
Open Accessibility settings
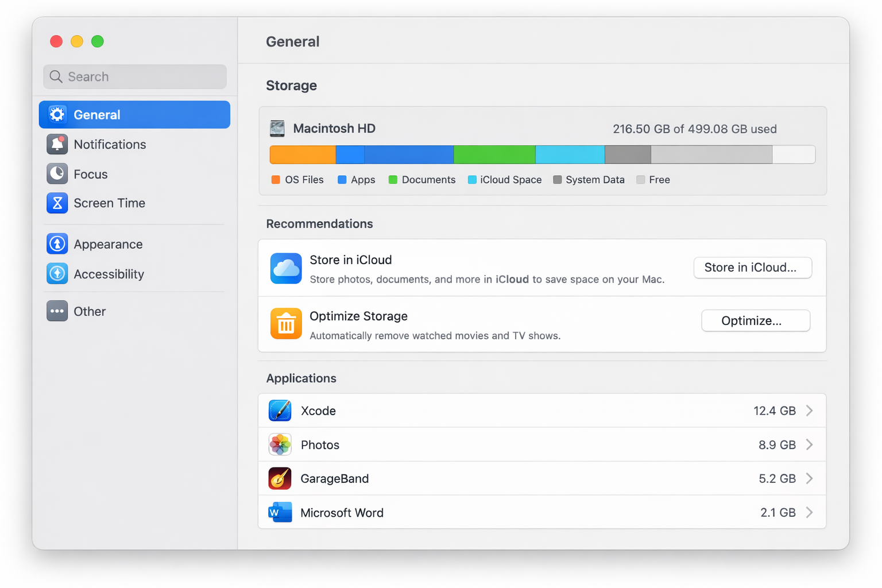134,274
